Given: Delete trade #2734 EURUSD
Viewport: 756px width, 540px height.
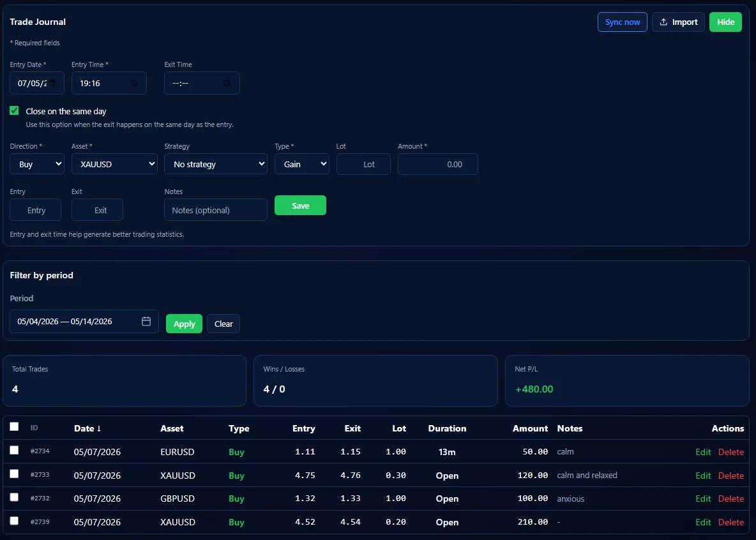Looking at the screenshot, I should click(x=731, y=452).
